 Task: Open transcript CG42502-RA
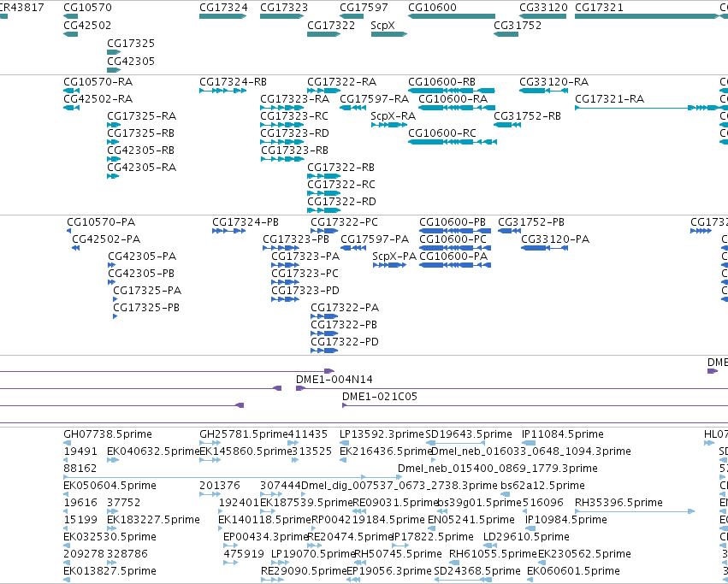tap(98, 99)
